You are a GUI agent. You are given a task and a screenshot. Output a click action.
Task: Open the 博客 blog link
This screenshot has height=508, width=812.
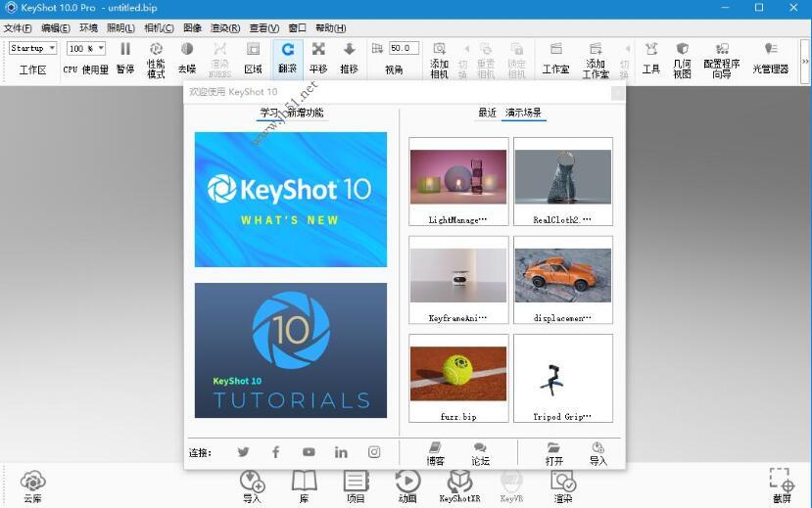tap(435, 454)
